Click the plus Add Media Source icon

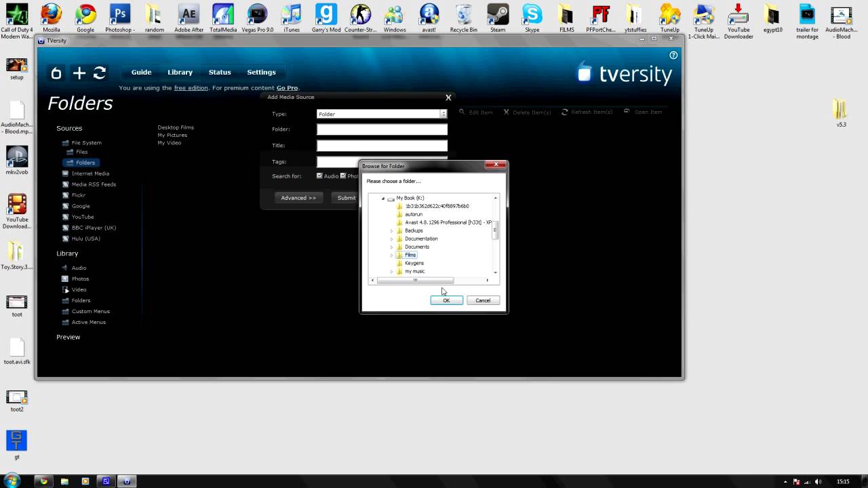point(79,73)
